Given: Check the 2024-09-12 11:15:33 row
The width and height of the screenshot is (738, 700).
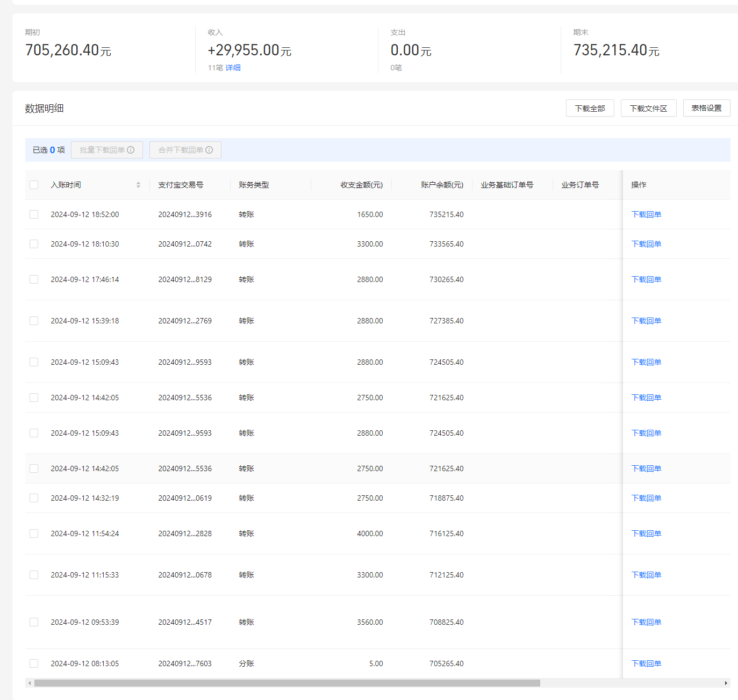Looking at the screenshot, I should point(34,575).
